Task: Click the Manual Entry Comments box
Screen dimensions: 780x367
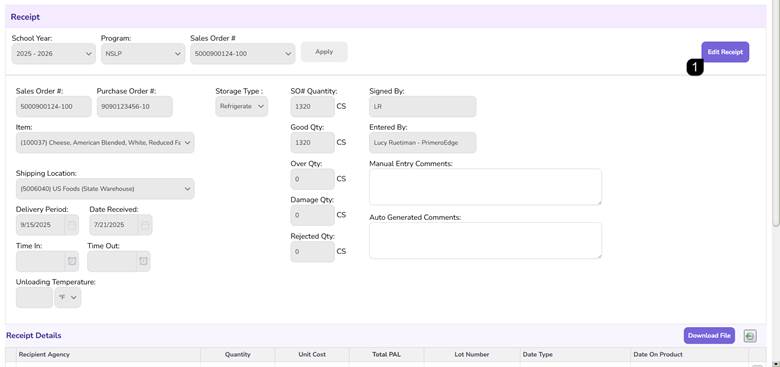Action: 486,186
